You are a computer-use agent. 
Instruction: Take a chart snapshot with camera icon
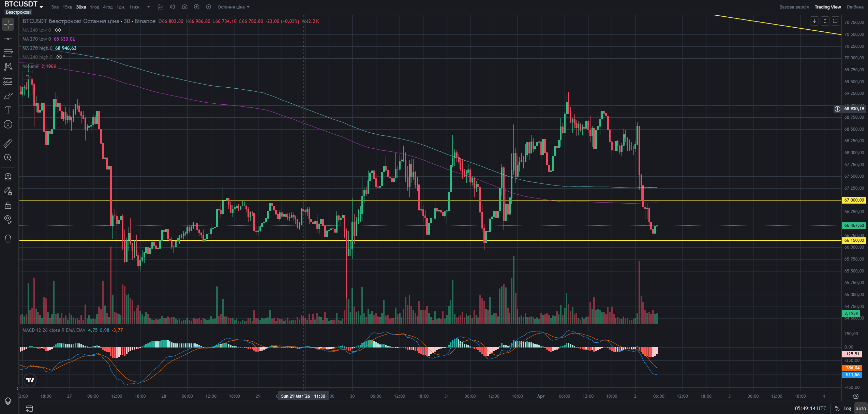click(x=184, y=7)
